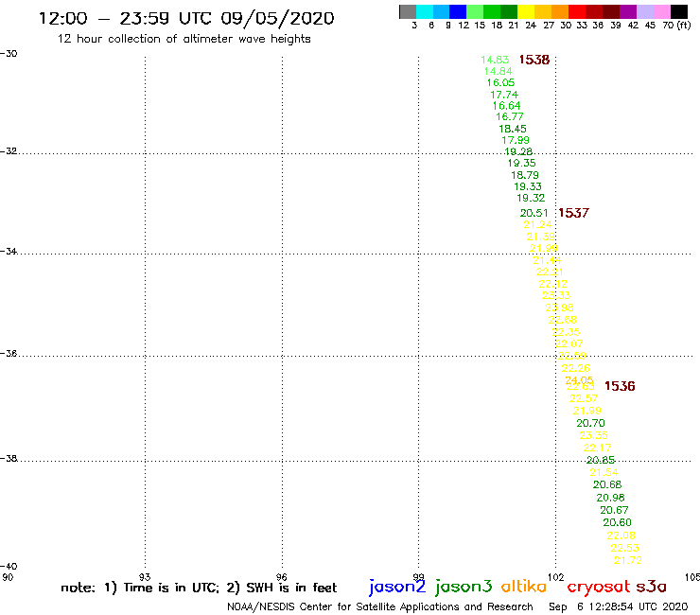
Task: Click the -36 latitude axis label
Action: click(x=9, y=354)
